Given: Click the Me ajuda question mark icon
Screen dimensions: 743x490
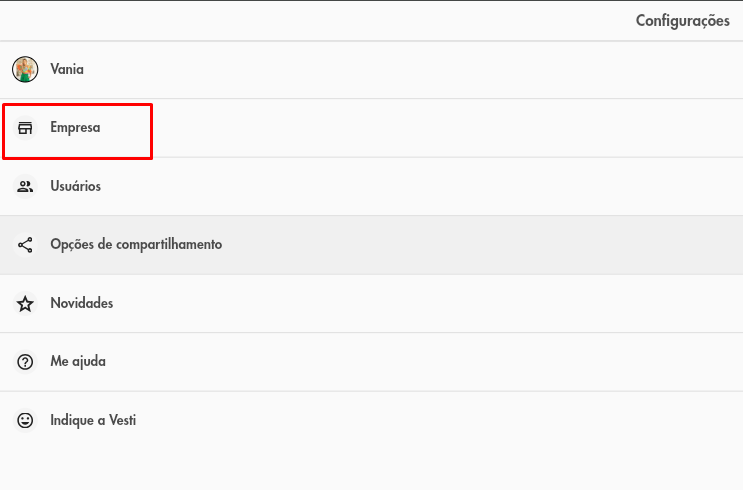Looking at the screenshot, I should tap(25, 362).
